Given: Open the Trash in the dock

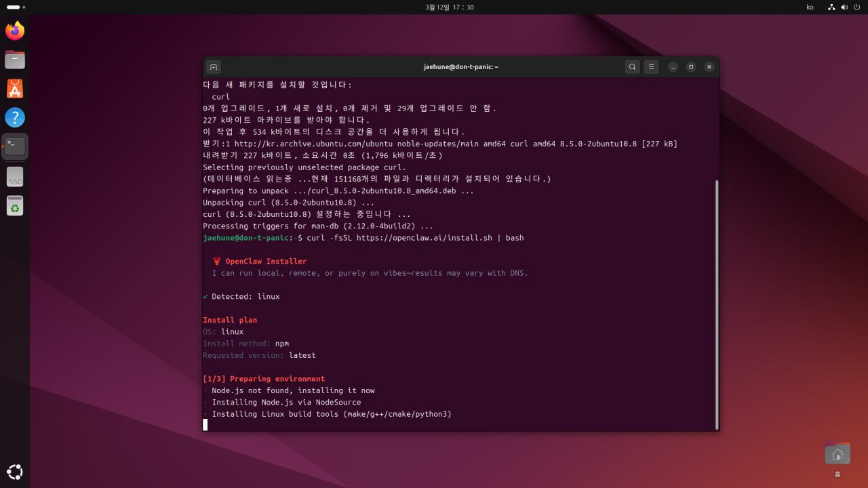Looking at the screenshot, I should [15, 205].
